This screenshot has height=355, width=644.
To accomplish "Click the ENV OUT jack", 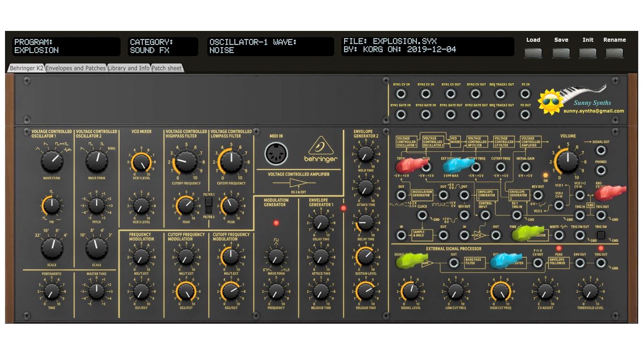I will [580, 263].
